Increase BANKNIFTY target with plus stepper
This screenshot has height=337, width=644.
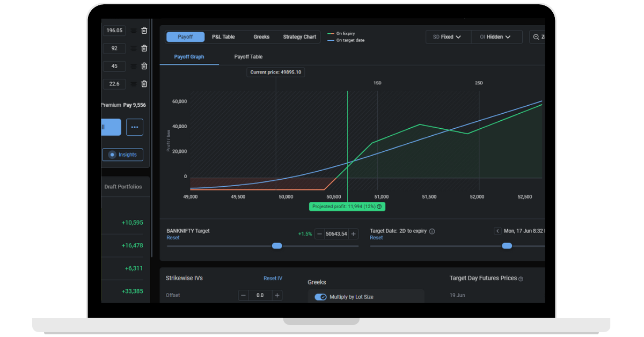353,234
